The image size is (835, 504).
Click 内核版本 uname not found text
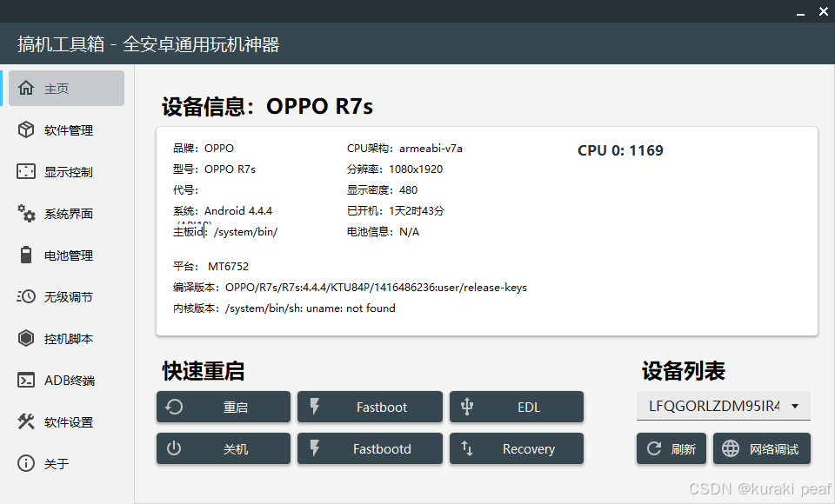click(284, 308)
